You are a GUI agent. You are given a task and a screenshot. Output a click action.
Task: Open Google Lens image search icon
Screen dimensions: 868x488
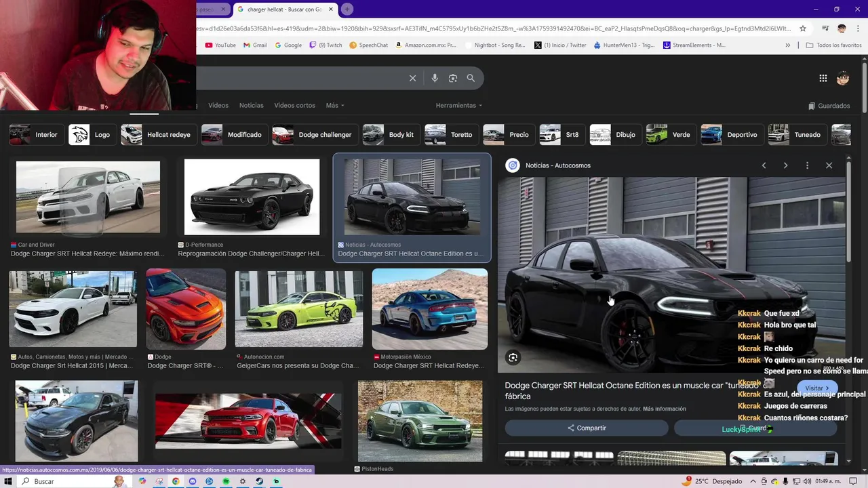(453, 78)
